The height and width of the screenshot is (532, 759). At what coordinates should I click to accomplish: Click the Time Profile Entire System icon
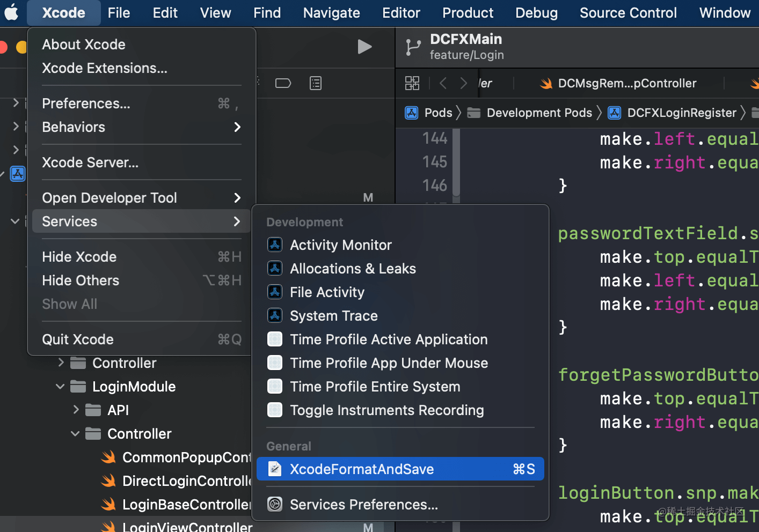click(275, 387)
